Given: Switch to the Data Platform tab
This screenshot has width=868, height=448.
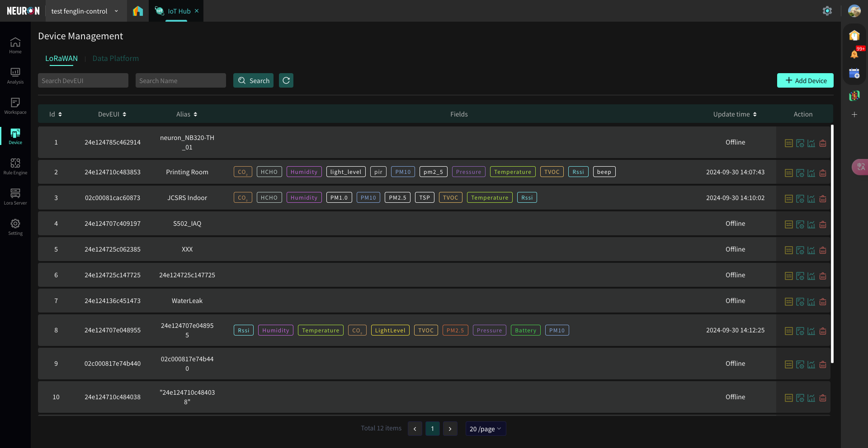Looking at the screenshot, I should pyautogui.click(x=116, y=58).
